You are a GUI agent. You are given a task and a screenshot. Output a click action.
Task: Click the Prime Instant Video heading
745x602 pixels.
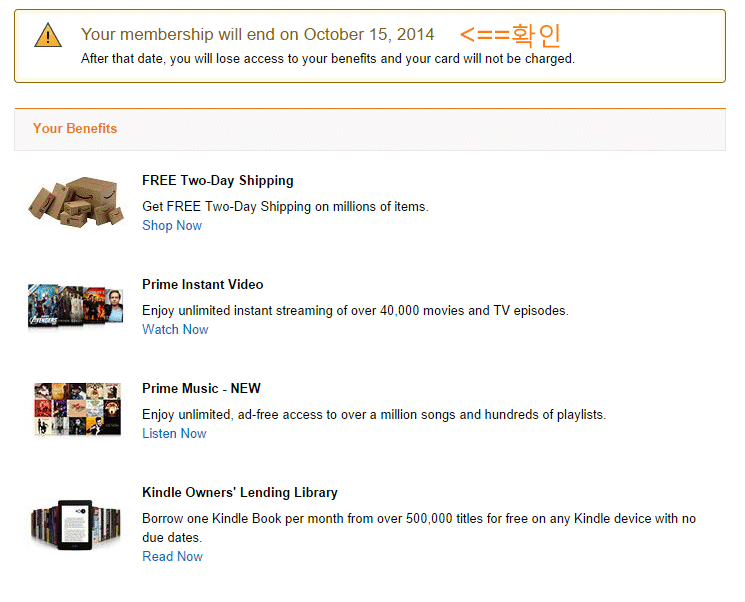(x=203, y=285)
